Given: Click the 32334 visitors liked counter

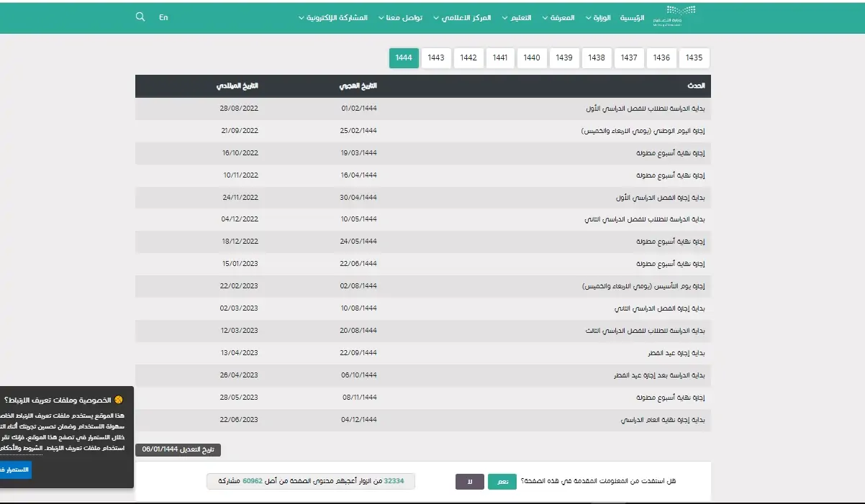Looking at the screenshot, I should [311, 482].
